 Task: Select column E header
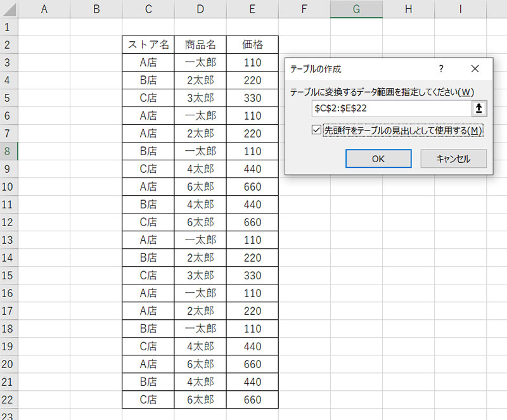(x=252, y=9)
